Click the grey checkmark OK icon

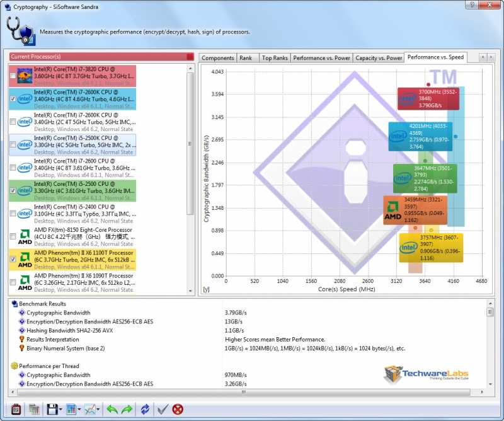163,409
